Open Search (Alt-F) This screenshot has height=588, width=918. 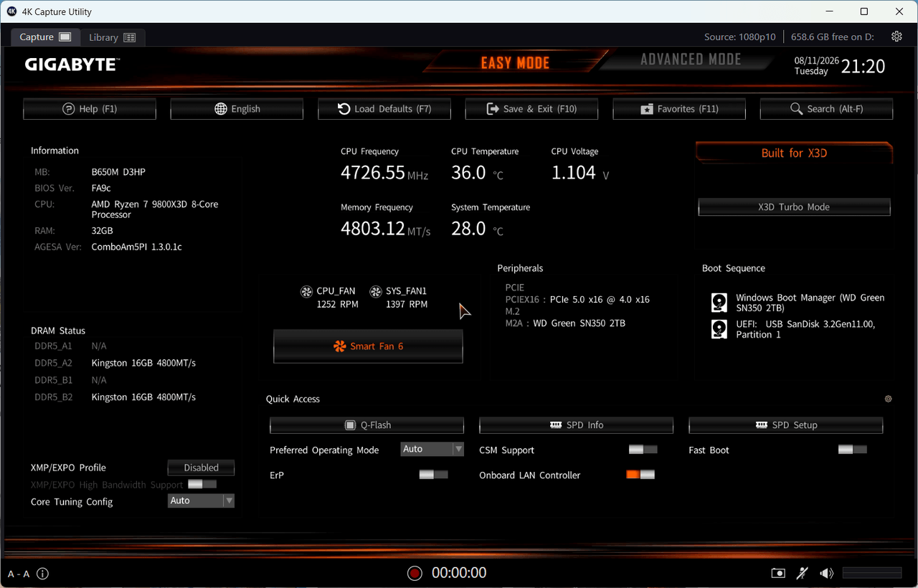[826, 109]
